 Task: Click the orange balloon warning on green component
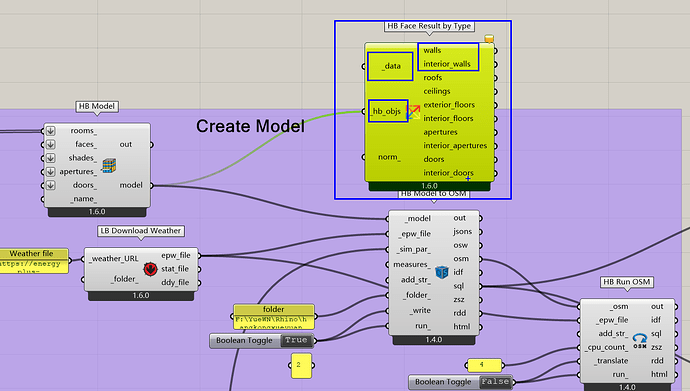[x=489, y=39]
